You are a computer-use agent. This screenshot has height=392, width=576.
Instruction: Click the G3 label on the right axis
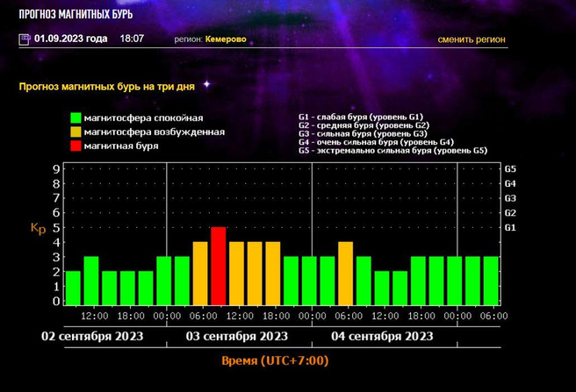(x=510, y=198)
